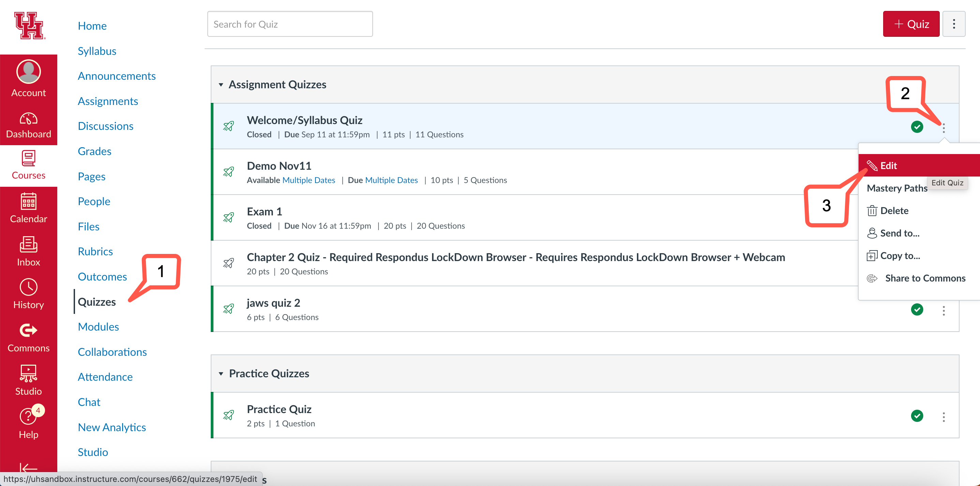The height and width of the screenshot is (486, 980).
Task: Select Edit in the quiz options menu
Action: click(x=888, y=165)
